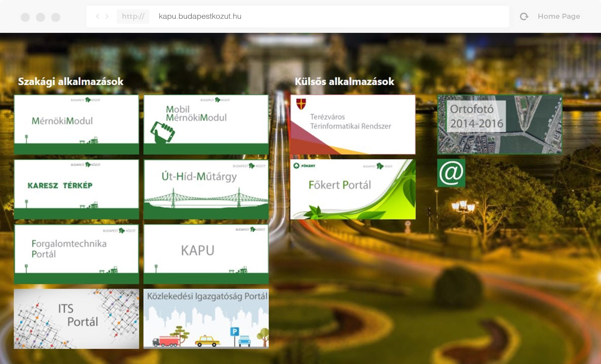The height and width of the screenshot is (364, 601).
Task: Click the browser back arrow
Action: point(97,16)
